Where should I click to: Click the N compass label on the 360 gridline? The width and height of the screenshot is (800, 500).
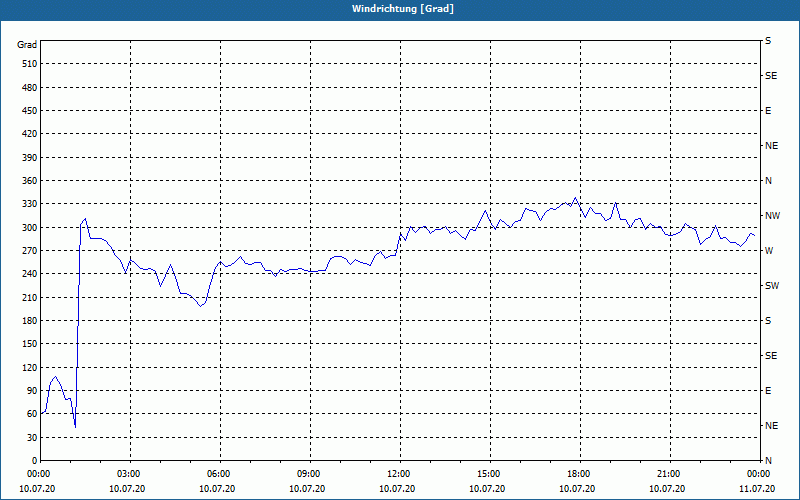pos(768,181)
